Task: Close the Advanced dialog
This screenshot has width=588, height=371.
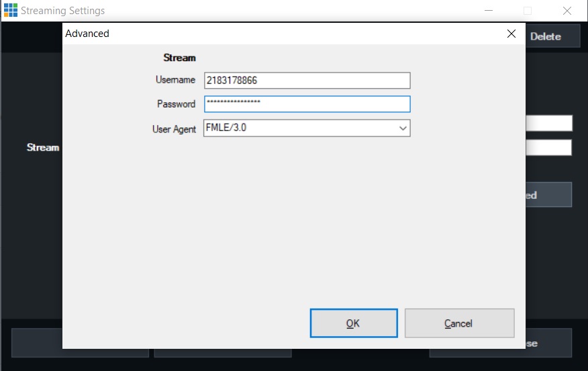Action: (511, 34)
